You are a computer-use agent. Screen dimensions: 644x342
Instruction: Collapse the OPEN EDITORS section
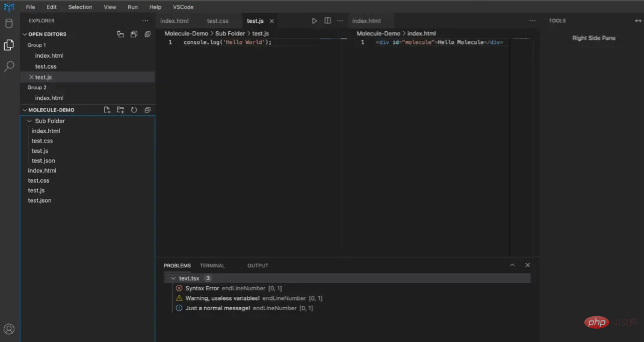click(25, 34)
